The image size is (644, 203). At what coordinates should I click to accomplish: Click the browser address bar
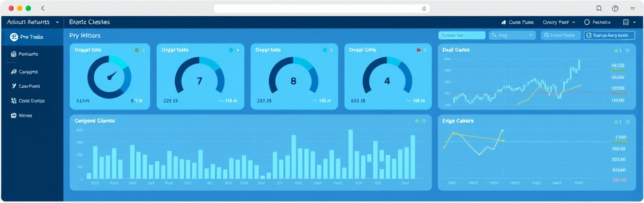tap(321, 8)
